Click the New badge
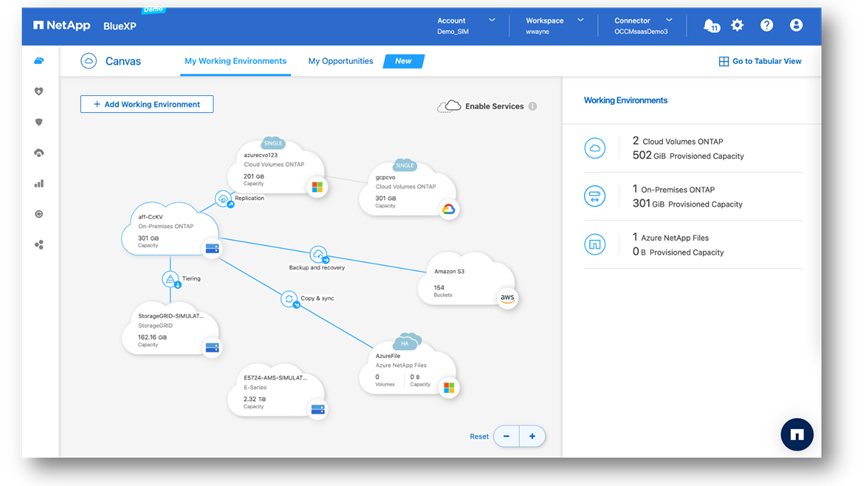Image resolution: width=864 pixels, height=486 pixels. click(403, 61)
